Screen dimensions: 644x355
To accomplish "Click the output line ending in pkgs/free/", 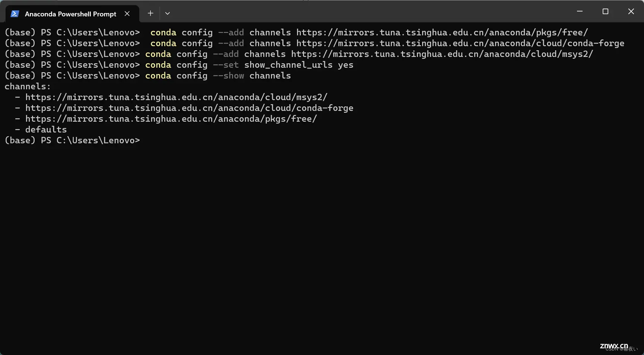I will (166, 119).
